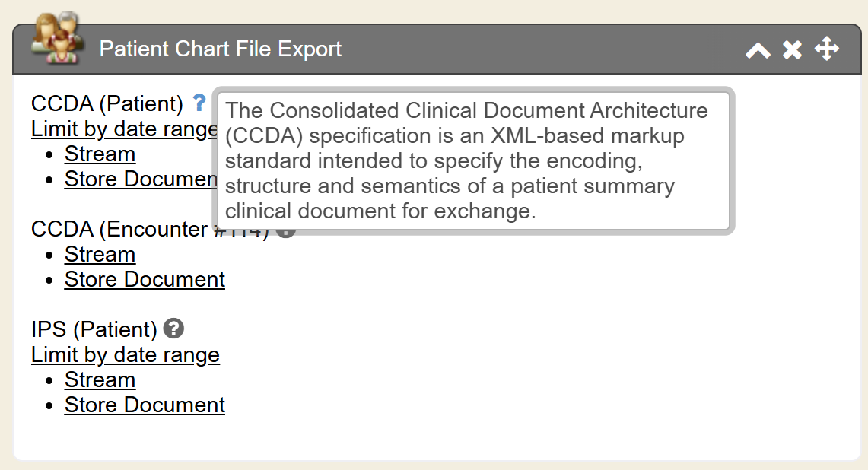868x470 pixels.
Task: Click the move arrows icon in header
Action: 826,49
